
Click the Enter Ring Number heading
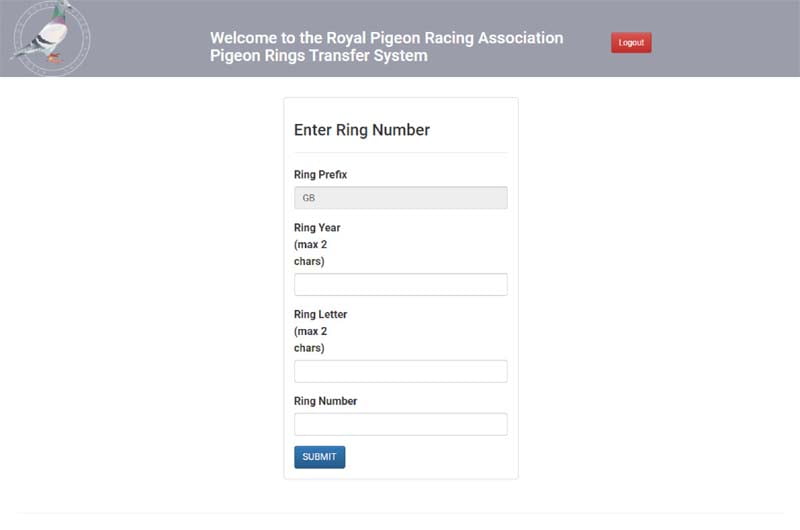click(362, 130)
